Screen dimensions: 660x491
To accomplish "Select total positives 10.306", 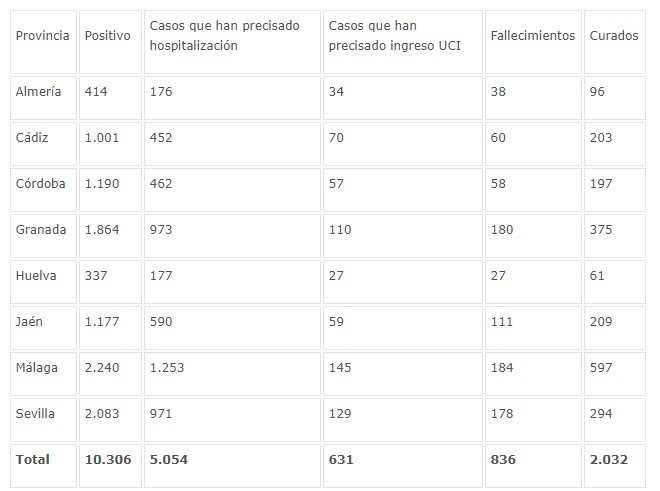I will coord(108,459).
